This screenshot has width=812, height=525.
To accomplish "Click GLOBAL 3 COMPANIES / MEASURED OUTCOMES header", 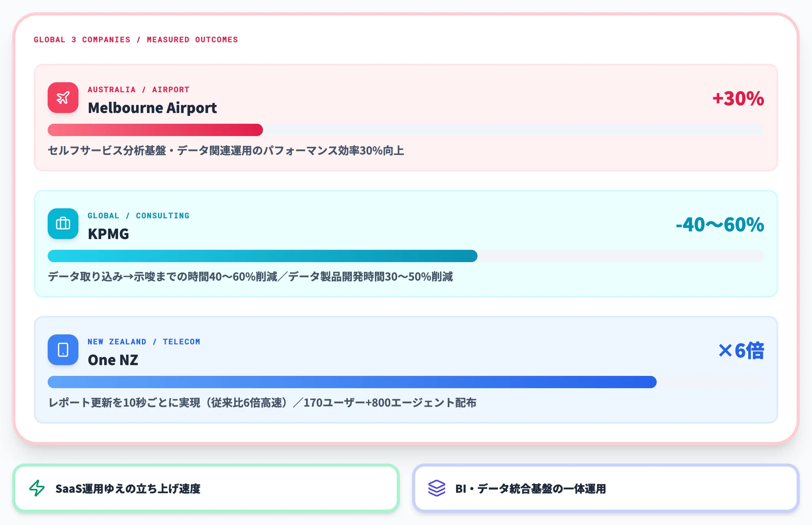I will click(x=136, y=40).
